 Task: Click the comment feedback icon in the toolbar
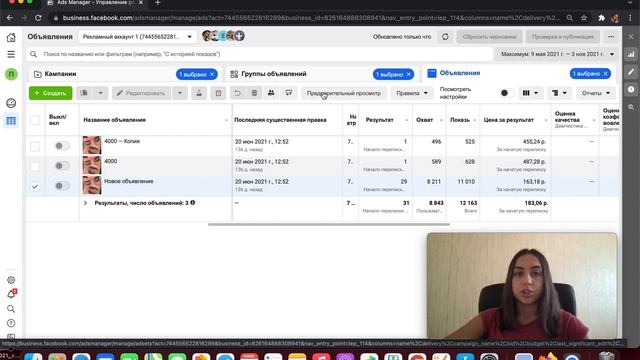(289, 93)
